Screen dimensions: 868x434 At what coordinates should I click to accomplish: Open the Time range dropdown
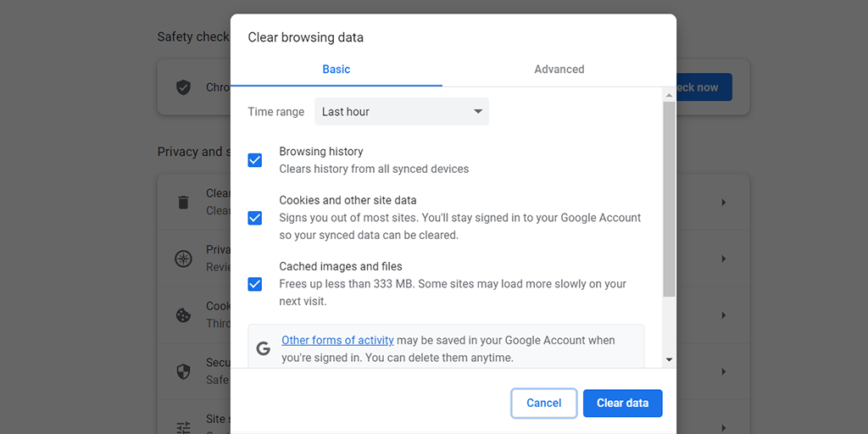401,112
